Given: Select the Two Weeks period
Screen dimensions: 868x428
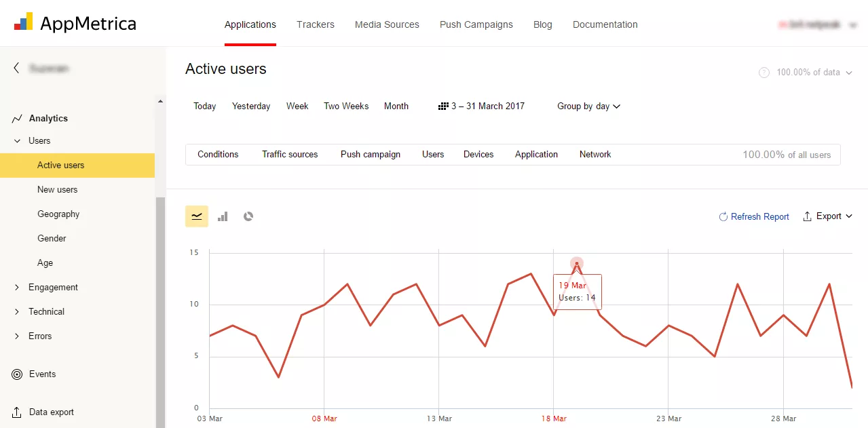Looking at the screenshot, I should (346, 106).
